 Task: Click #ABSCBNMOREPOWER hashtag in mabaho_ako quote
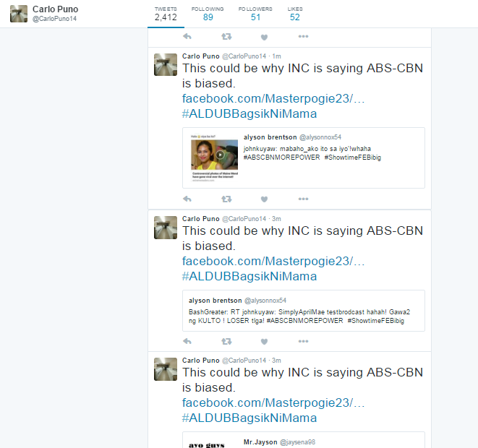click(282, 158)
